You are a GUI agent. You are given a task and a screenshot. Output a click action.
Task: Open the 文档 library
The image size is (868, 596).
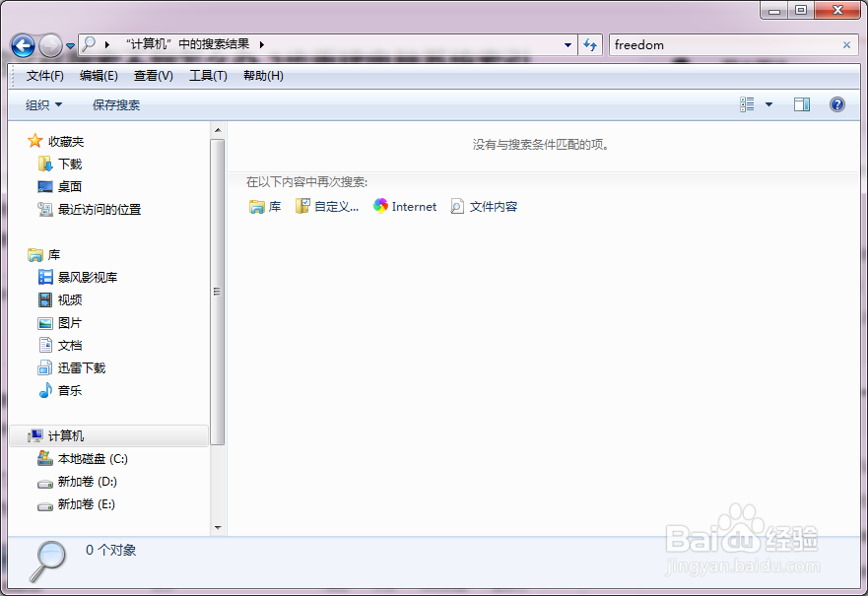tap(60, 346)
